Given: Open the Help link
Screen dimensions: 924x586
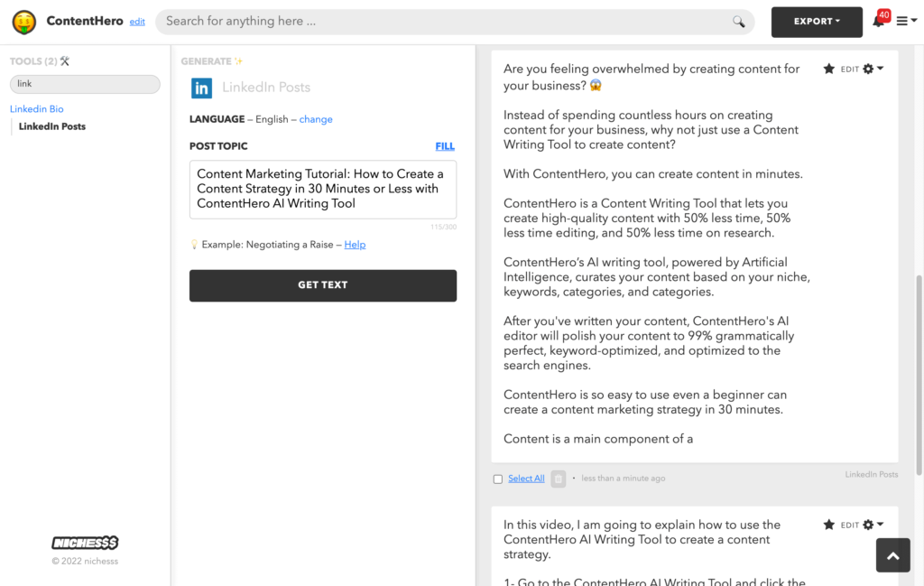Looking at the screenshot, I should pyautogui.click(x=355, y=245).
